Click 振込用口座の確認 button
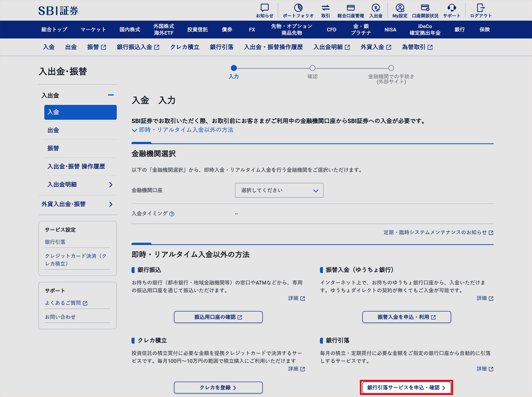The image size is (532, 397). coord(218,317)
